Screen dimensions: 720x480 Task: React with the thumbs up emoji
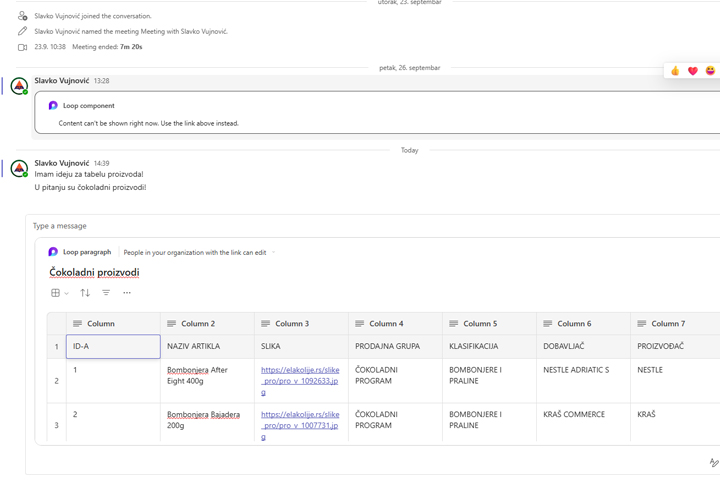coord(675,71)
